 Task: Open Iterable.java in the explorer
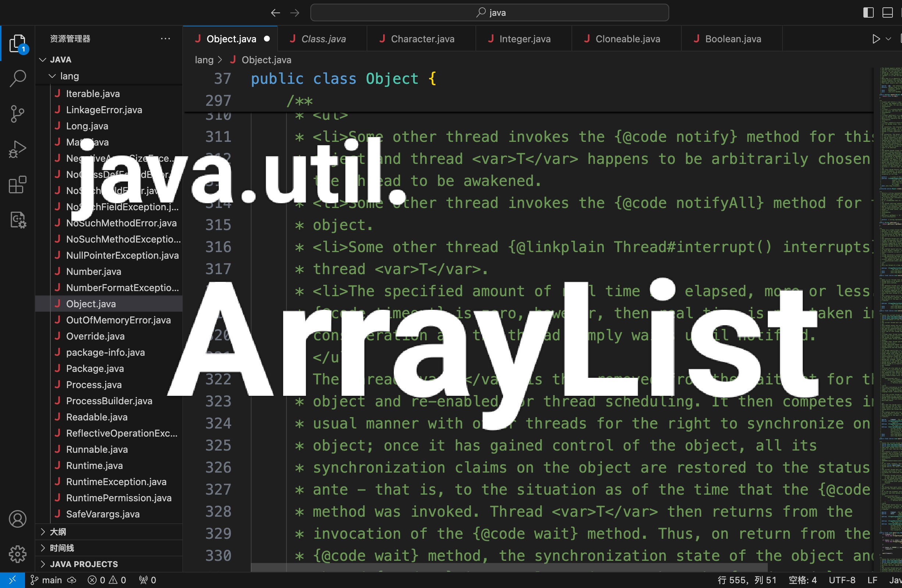click(109, 94)
